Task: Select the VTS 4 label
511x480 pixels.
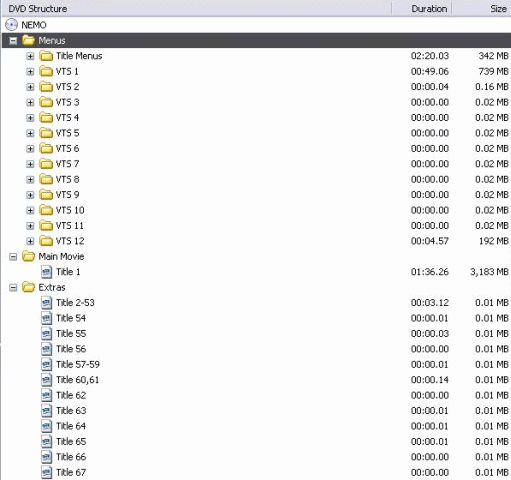Action: point(67,118)
